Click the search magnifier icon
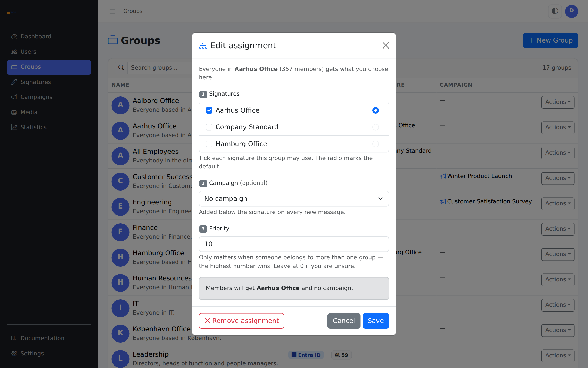Viewport: 588px width, 368px height. click(x=121, y=68)
